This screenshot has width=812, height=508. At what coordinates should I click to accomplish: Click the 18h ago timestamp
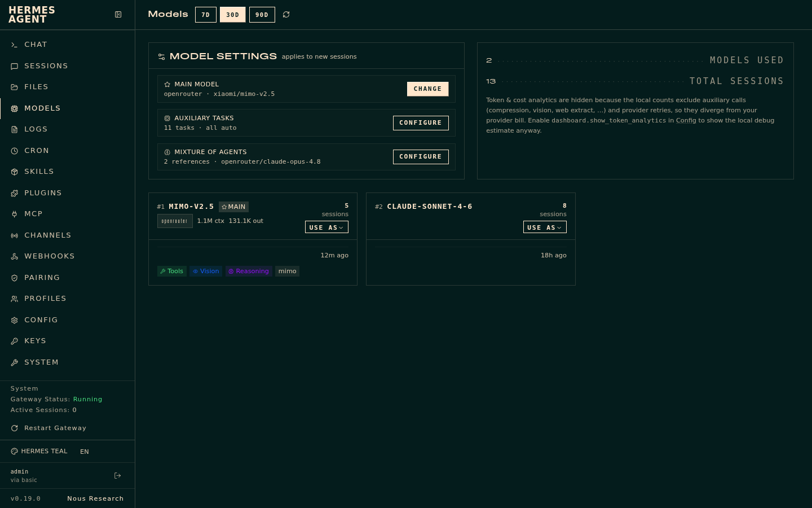pos(554,256)
